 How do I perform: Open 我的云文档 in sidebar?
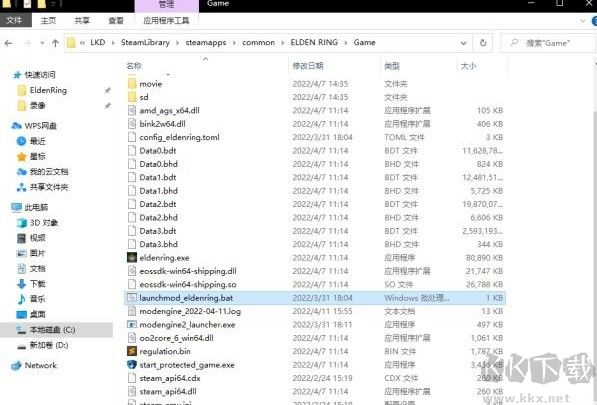pos(49,172)
